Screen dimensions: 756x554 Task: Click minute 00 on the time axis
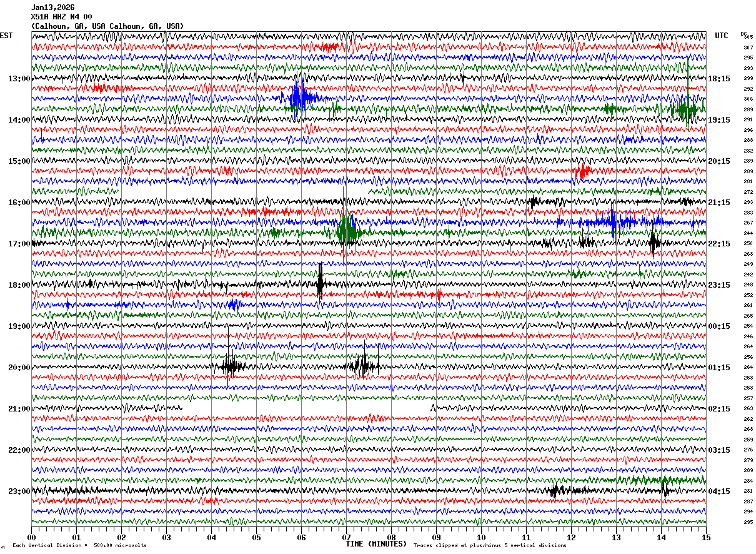point(31,537)
